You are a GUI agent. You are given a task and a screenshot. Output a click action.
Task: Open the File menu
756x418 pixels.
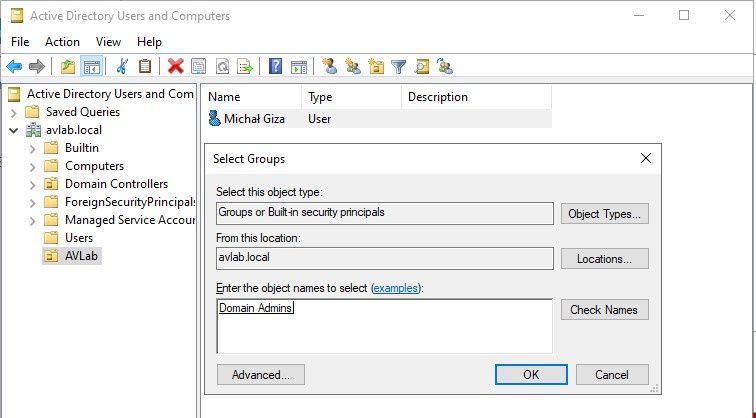(x=20, y=42)
